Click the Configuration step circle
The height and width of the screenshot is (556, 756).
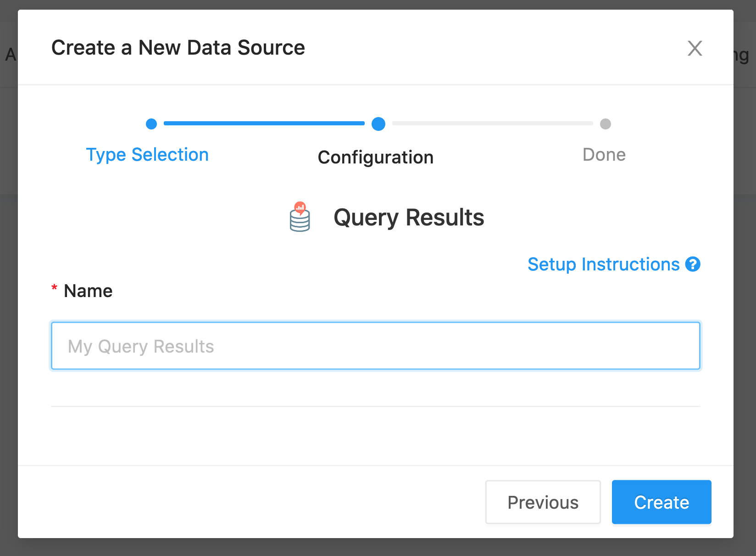[378, 124]
